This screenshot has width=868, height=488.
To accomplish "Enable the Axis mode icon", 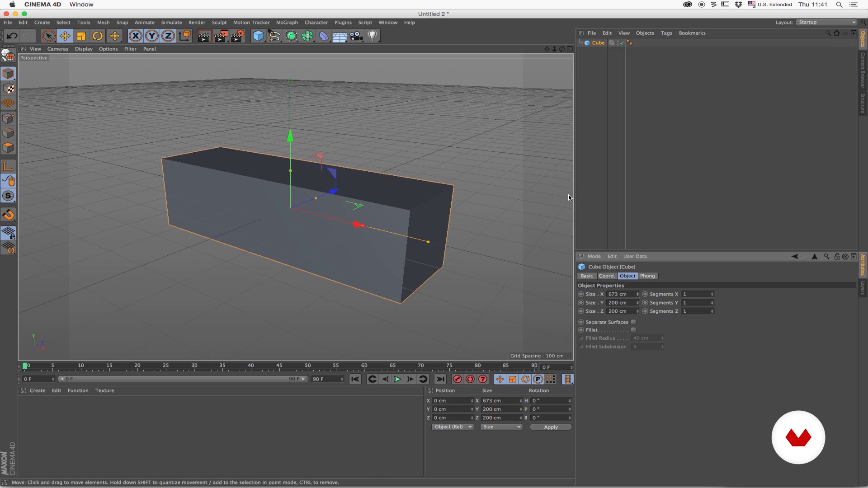I will [x=8, y=166].
